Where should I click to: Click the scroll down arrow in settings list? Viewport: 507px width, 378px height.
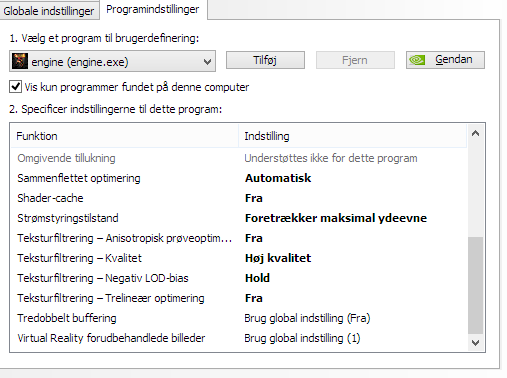pos(475,342)
